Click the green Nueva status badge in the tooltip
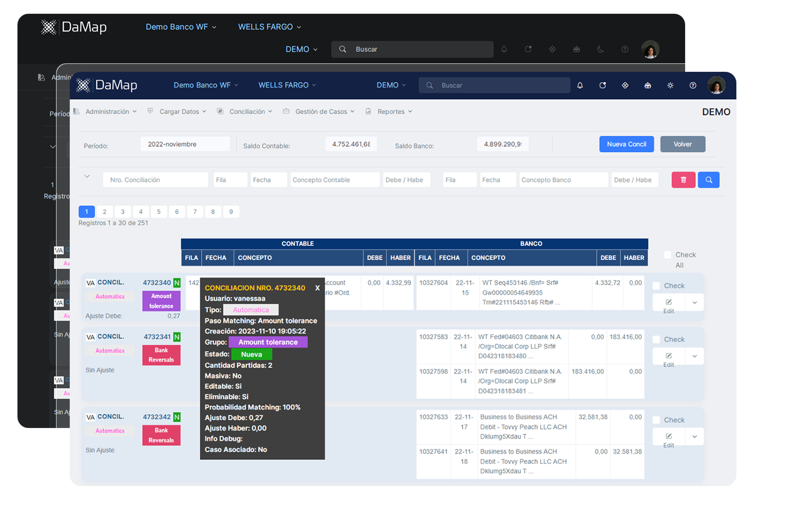785x532 pixels. click(251, 354)
